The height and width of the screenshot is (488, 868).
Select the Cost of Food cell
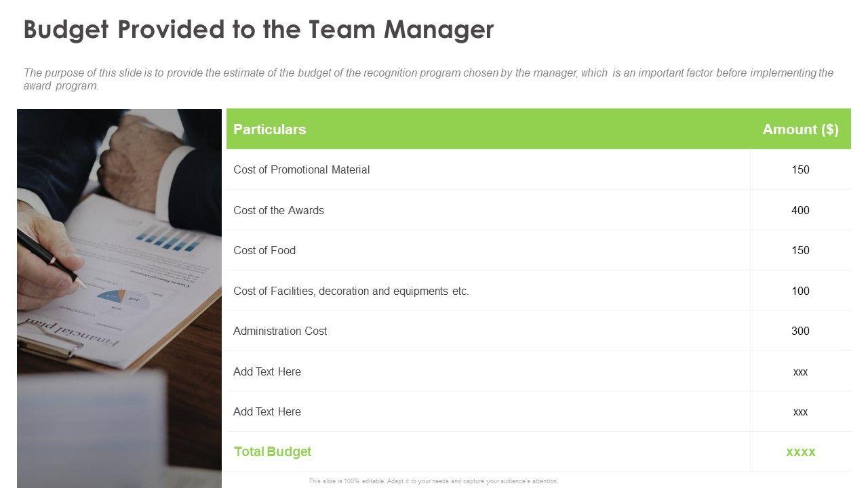pos(264,250)
